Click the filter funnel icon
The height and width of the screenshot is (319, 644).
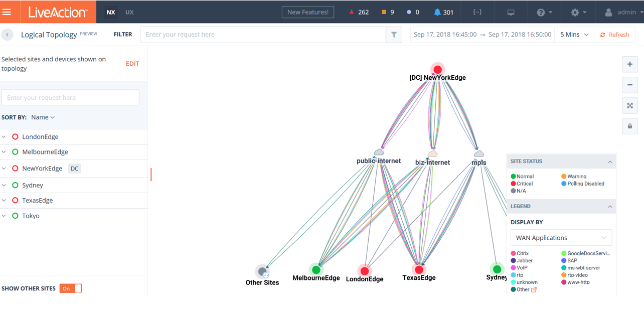click(x=394, y=35)
